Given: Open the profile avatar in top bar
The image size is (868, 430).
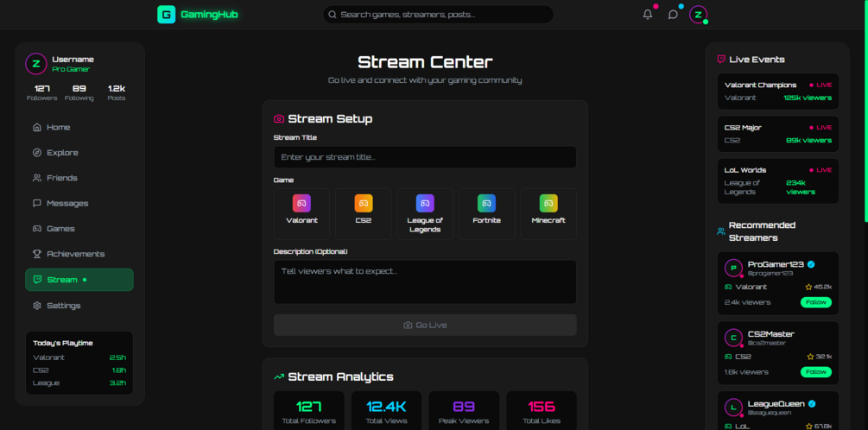Looking at the screenshot, I should pos(698,15).
